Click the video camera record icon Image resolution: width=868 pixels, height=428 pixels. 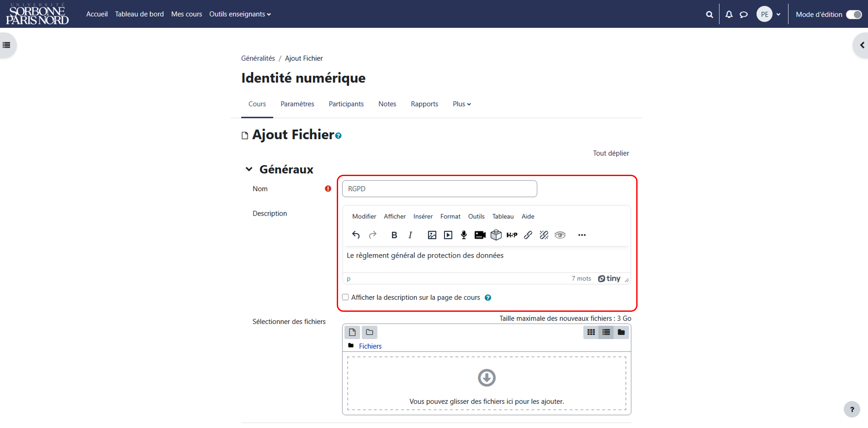point(480,235)
